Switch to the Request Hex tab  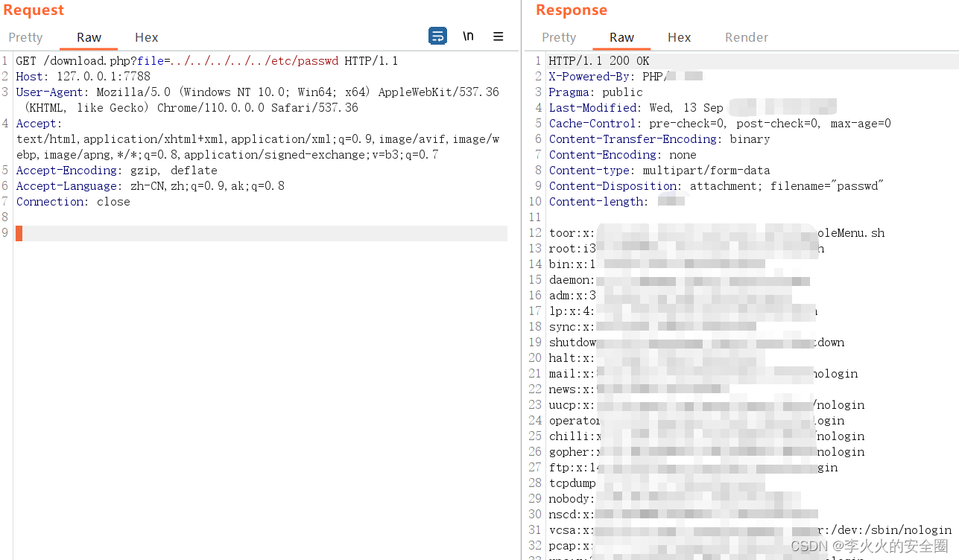[147, 37]
